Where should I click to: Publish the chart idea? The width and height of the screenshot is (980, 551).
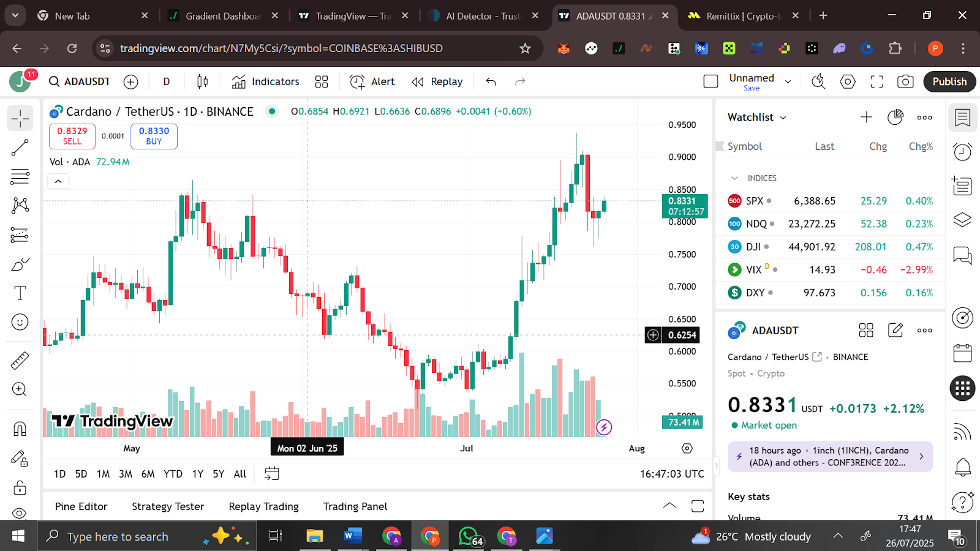pos(949,81)
